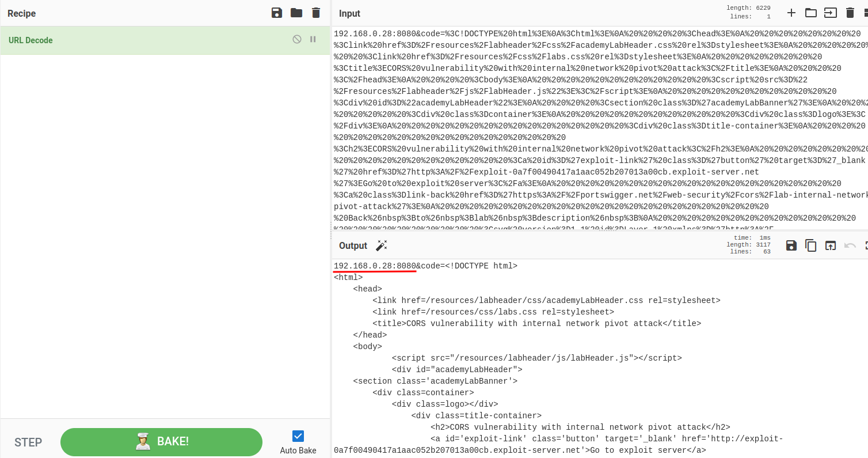The image size is (868, 458).
Task: Open a file as input
Action: click(831, 13)
